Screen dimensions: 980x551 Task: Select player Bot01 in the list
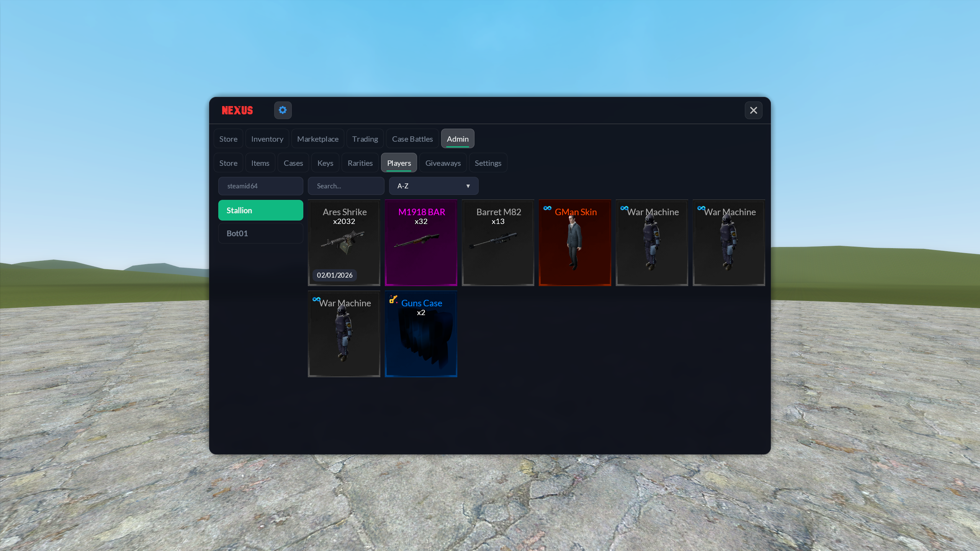tap(260, 233)
